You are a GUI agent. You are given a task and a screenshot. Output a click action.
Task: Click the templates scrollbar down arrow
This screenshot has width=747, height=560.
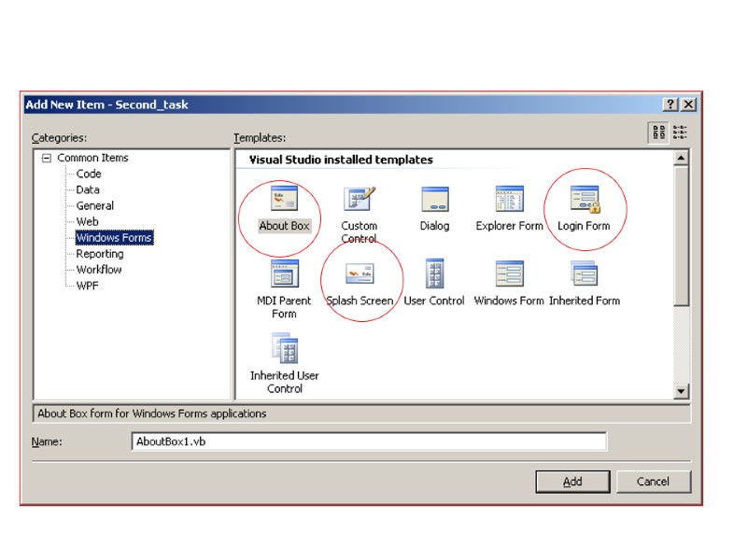pos(682,391)
